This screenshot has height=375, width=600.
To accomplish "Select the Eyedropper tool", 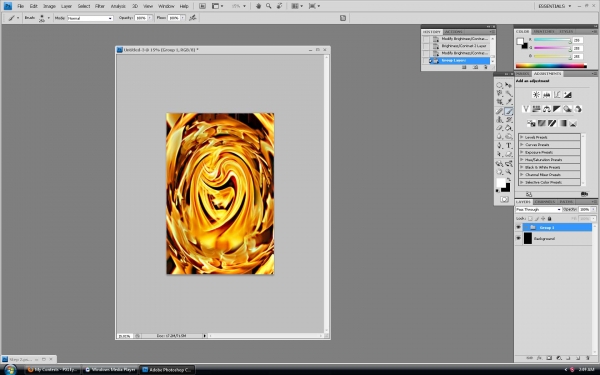I will 509,102.
